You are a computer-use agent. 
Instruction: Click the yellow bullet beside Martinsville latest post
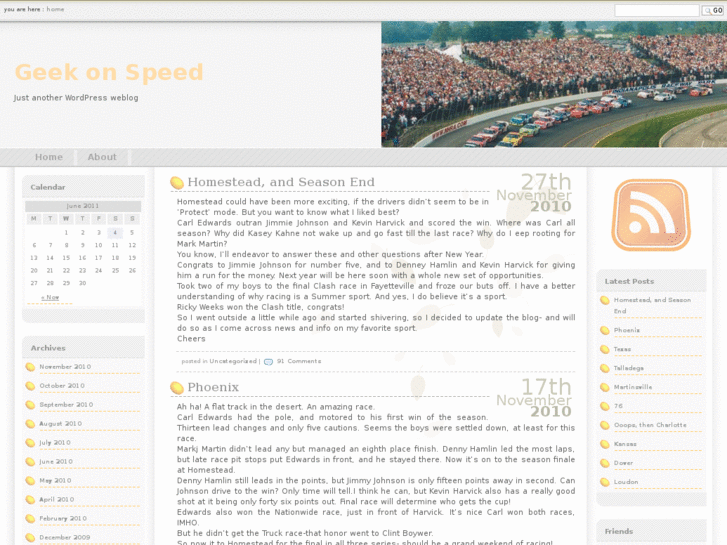(605, 387)
